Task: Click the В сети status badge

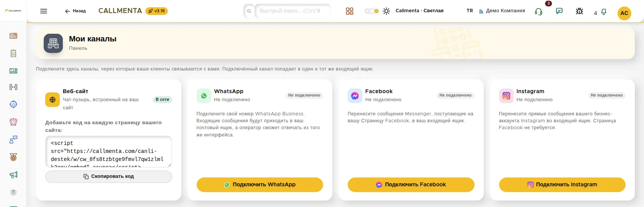Action: 162,99
